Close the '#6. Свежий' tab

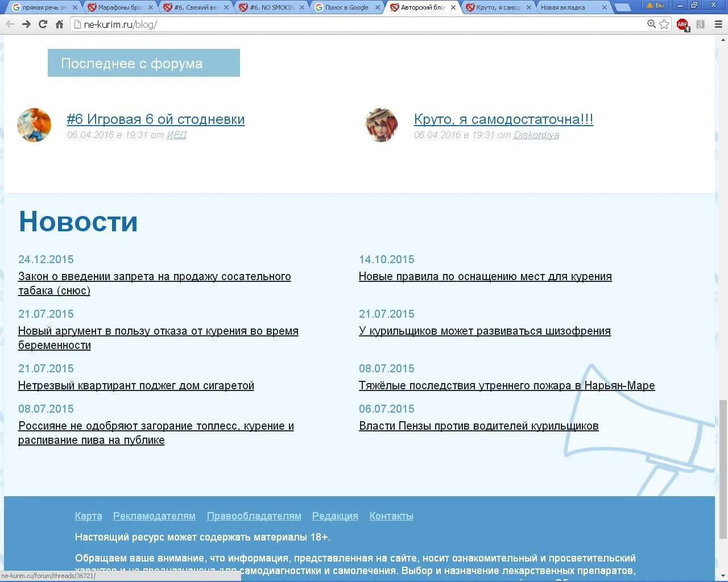tap(226, 7)
